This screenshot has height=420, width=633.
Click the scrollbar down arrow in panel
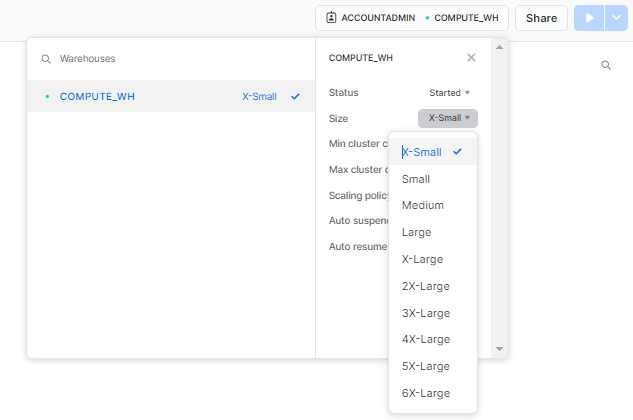pos(500,348)
